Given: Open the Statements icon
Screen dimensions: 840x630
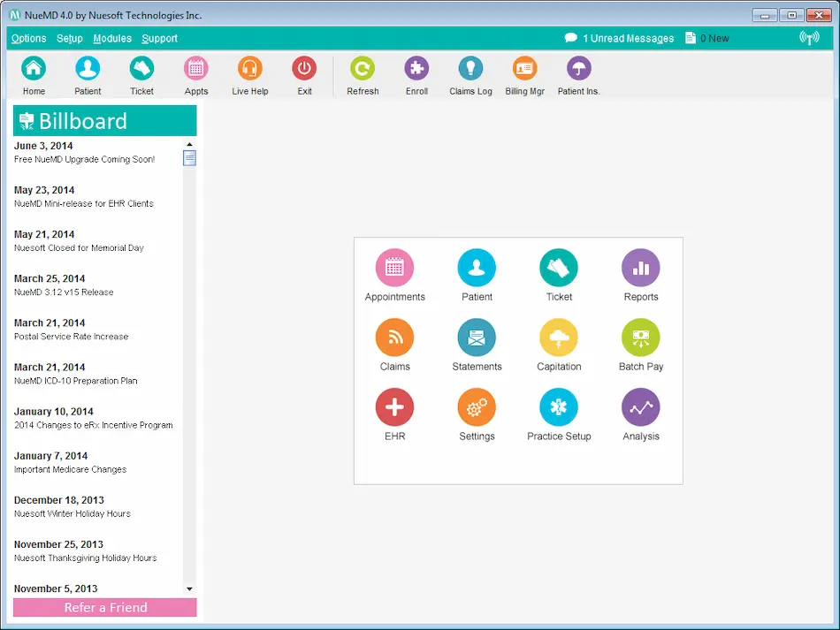Looking at the screenshot, I should coord(477,338).
